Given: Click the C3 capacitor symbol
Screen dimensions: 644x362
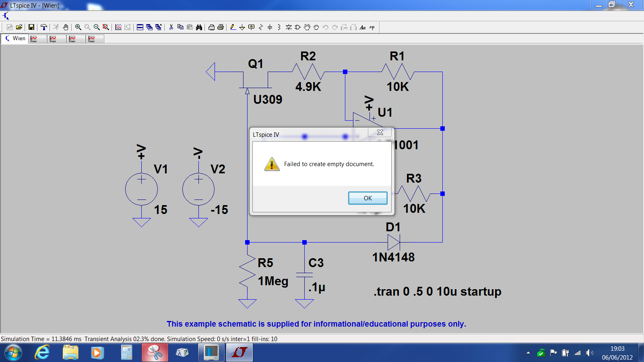Looking at the screenshot, I should click(x=304, y=275).
